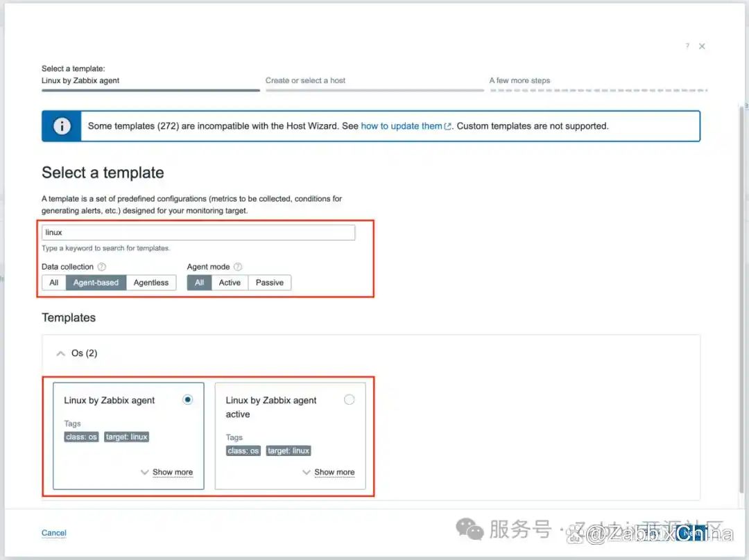Click the 'Select a template' heading
The image size is (749, 560).
(103, 173)
